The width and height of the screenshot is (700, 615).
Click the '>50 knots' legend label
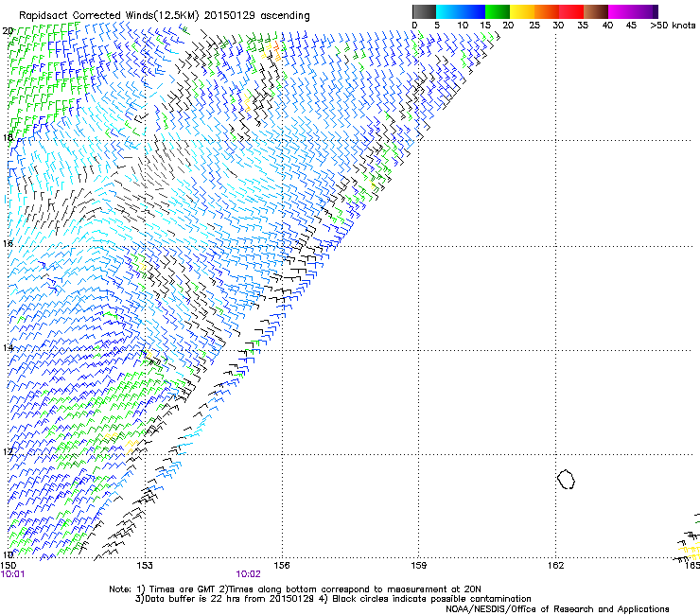coord(673,26)
